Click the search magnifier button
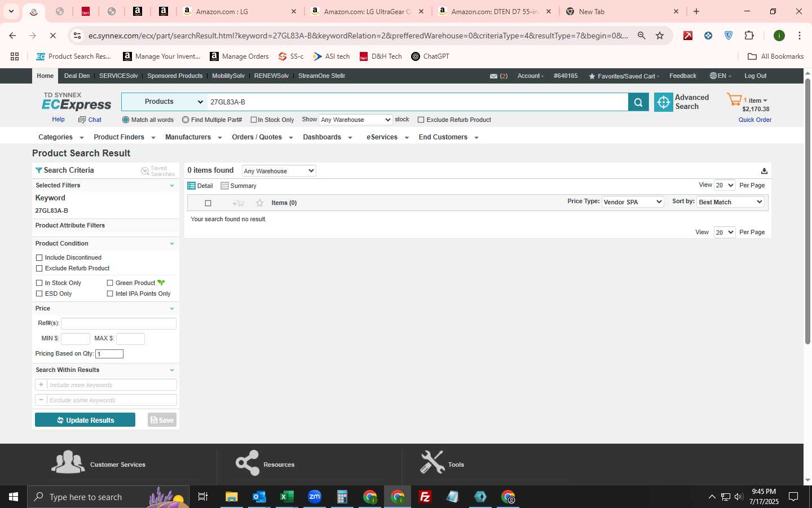The image size is (812, 508). pos(638,102)
